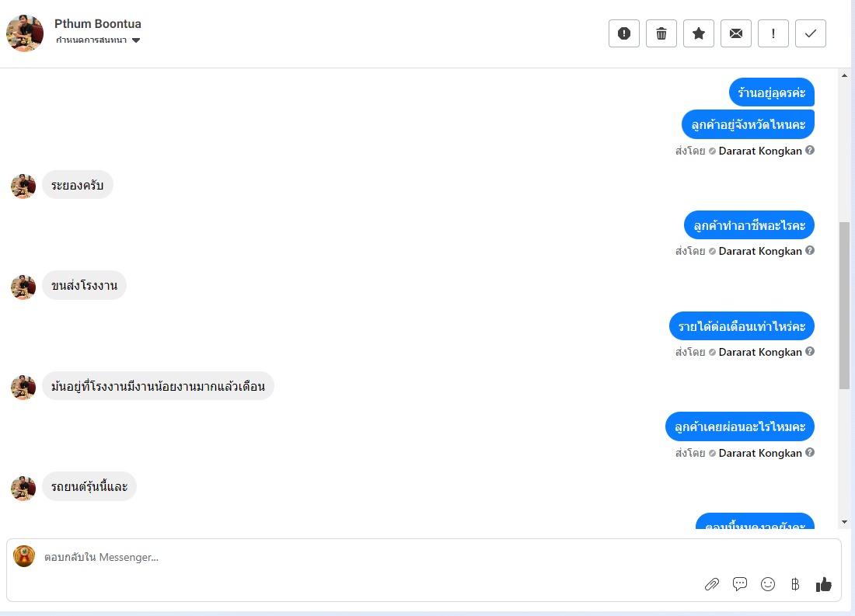Mark conversation done with checkmark button
The image size is (855, 616).
click(x=811, y=33)
